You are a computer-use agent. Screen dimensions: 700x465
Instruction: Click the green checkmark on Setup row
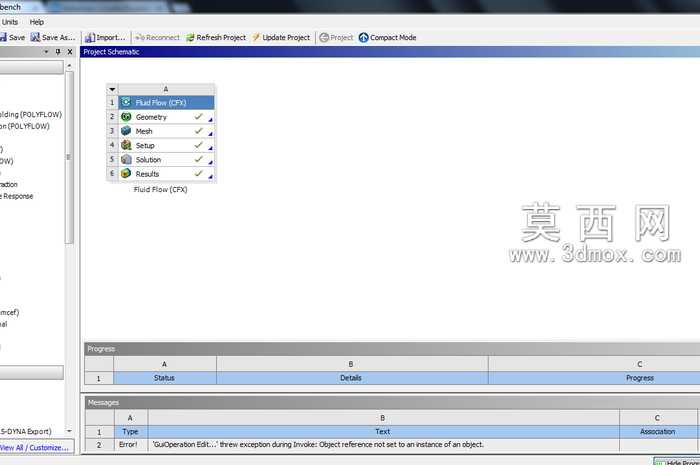[x=199, y=145]
